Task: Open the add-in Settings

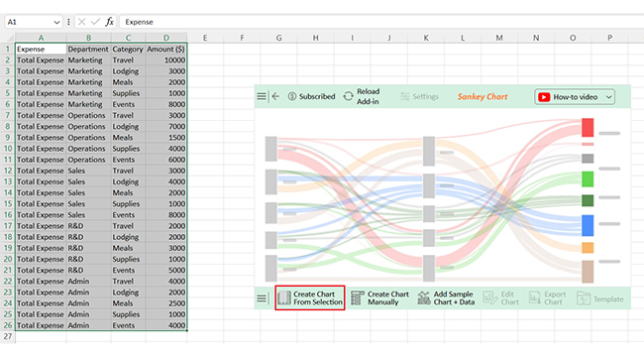Action: [x=419, y=96]
